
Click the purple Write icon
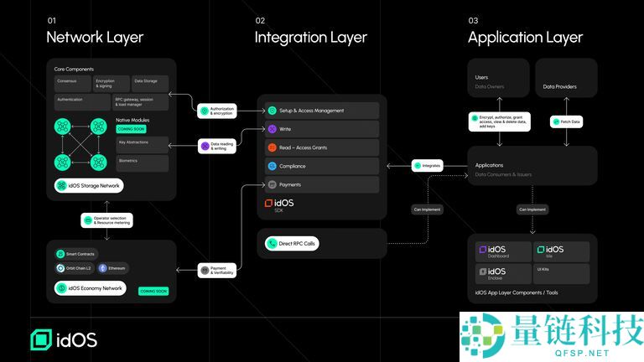[273, 129]
